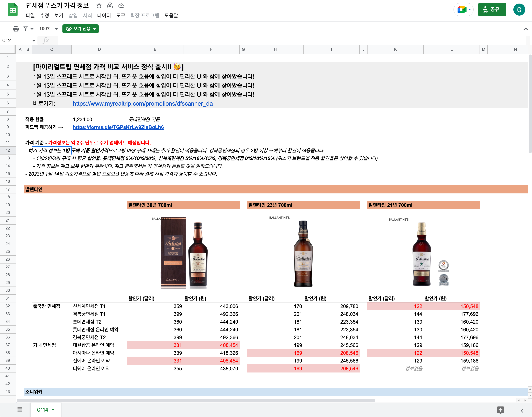Viewport: 532px width, 417px height.
Task: Select column H header
Action: click(275, 49)
